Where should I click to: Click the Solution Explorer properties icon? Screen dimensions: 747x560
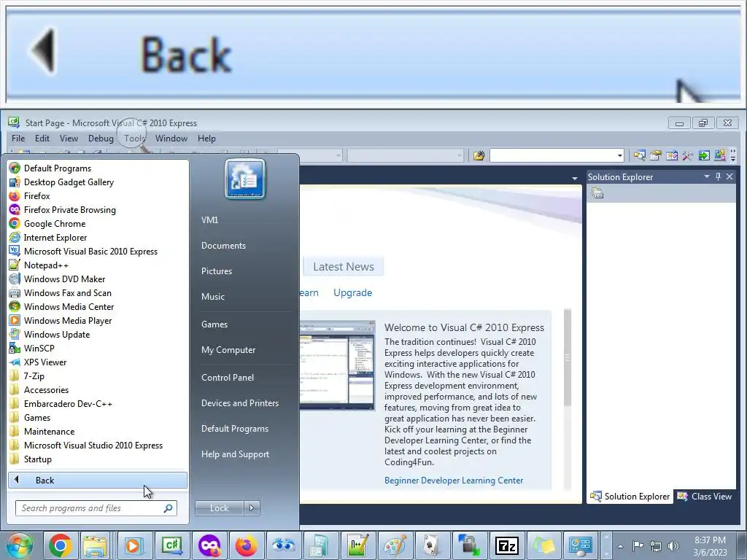coord(597,192)
